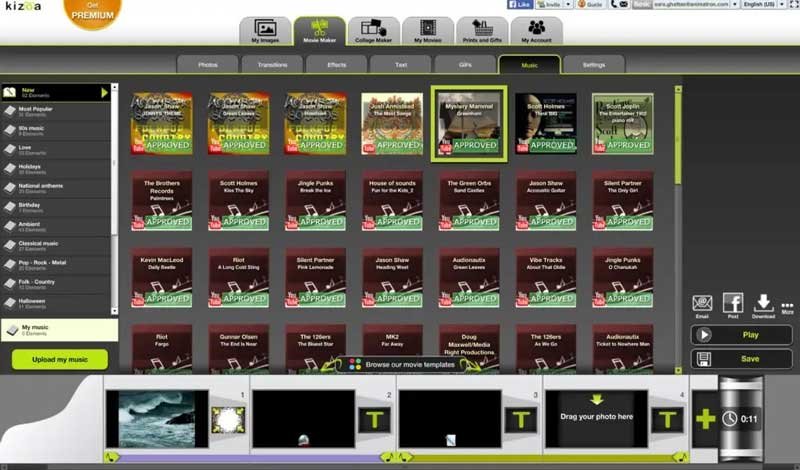Click the text T icon after slide 2
Screen dimensions: 800x470
(374, 419)
